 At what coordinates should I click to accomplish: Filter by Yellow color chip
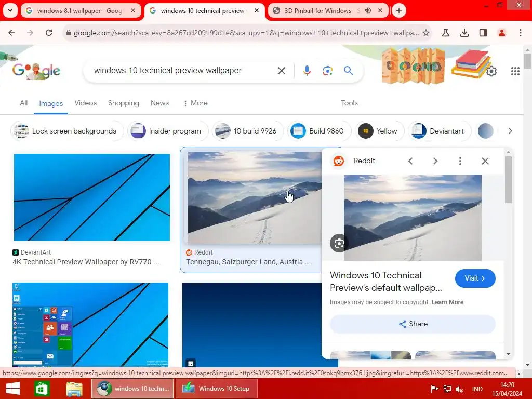380,131
